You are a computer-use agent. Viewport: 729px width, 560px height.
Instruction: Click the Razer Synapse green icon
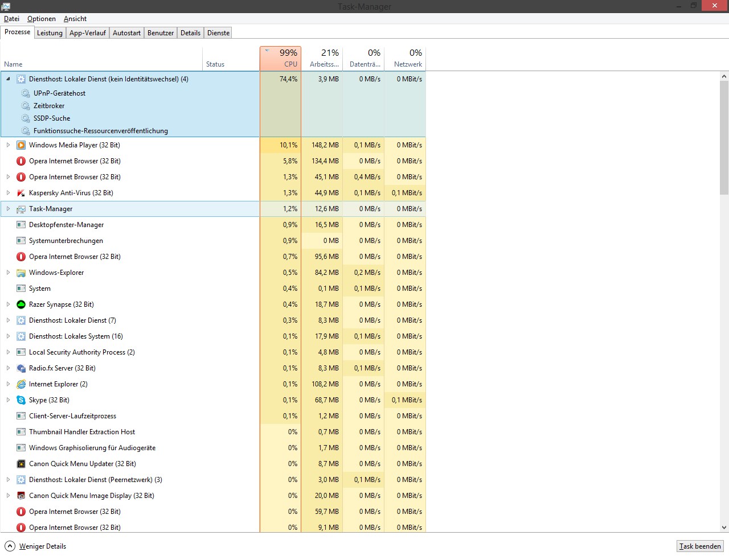tap(21, 304)
